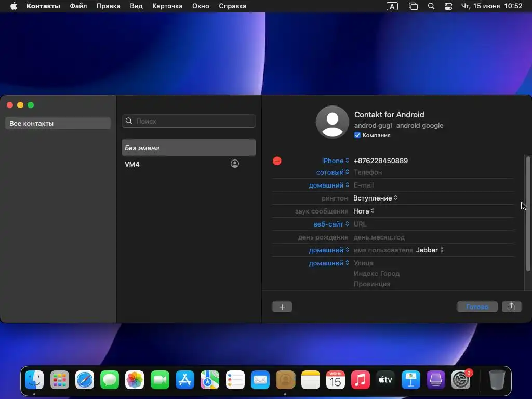This screenshot has width=532, height=399.
Task: Open Mail from the Dock
Action: coord(260,380)
